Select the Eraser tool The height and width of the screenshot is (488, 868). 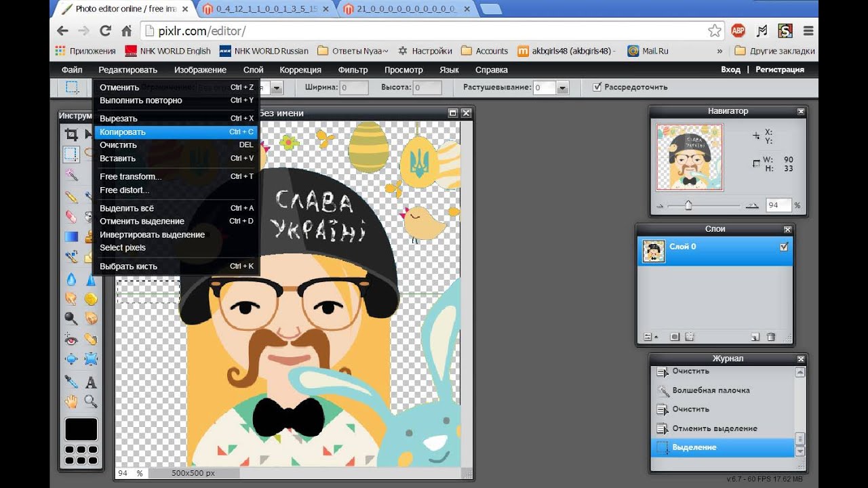71,216
